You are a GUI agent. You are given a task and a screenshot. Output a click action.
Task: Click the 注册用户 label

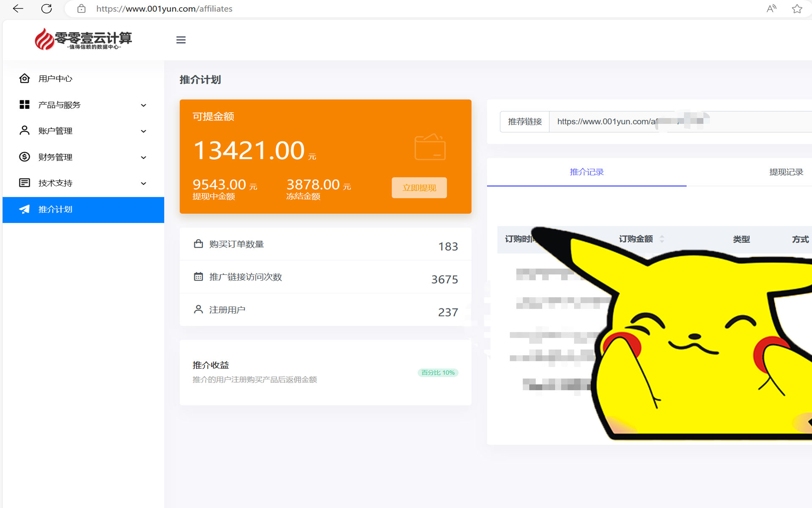(227, 310)
